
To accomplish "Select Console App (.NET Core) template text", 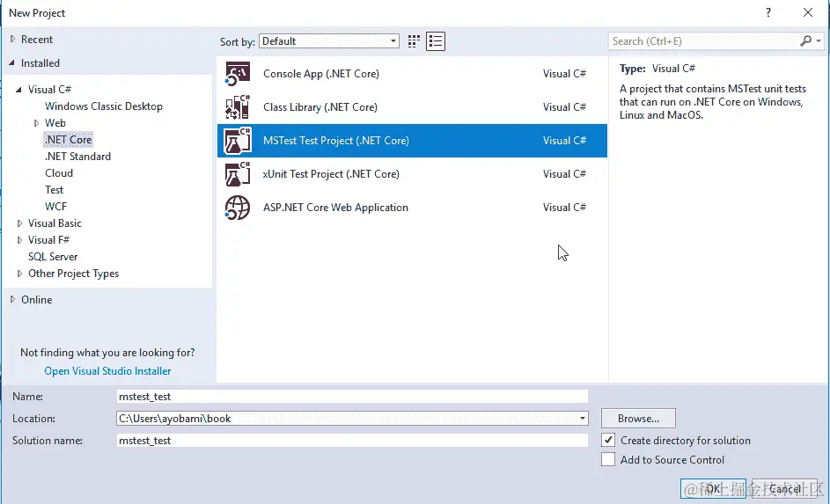I will click(x=321, y=74).
